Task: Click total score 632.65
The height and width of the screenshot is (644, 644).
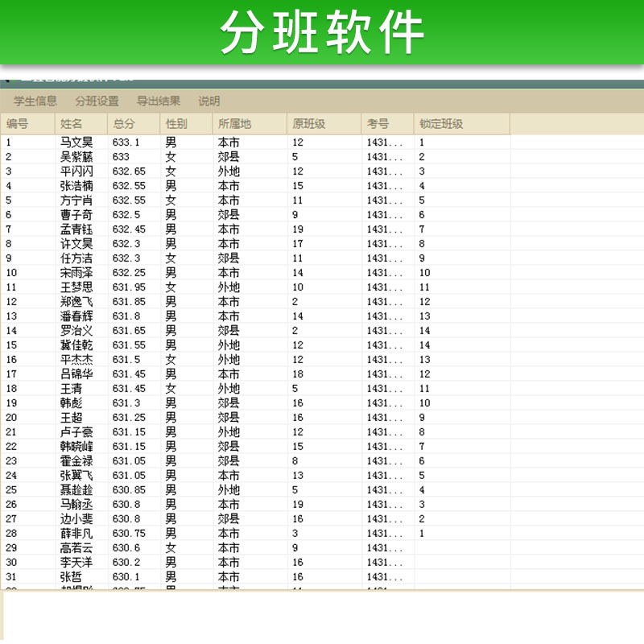Action: click(129, 171)
